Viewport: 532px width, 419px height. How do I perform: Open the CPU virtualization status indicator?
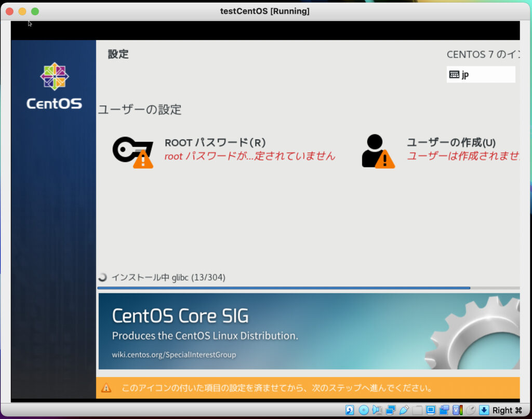[457, 410]
